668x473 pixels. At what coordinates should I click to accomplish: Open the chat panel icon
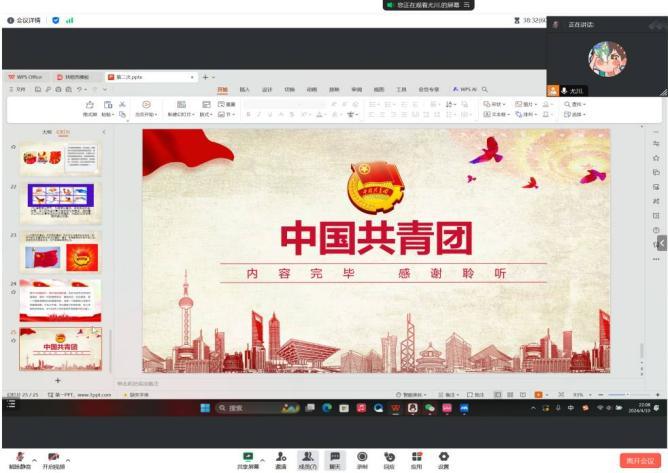pos(335,460)
